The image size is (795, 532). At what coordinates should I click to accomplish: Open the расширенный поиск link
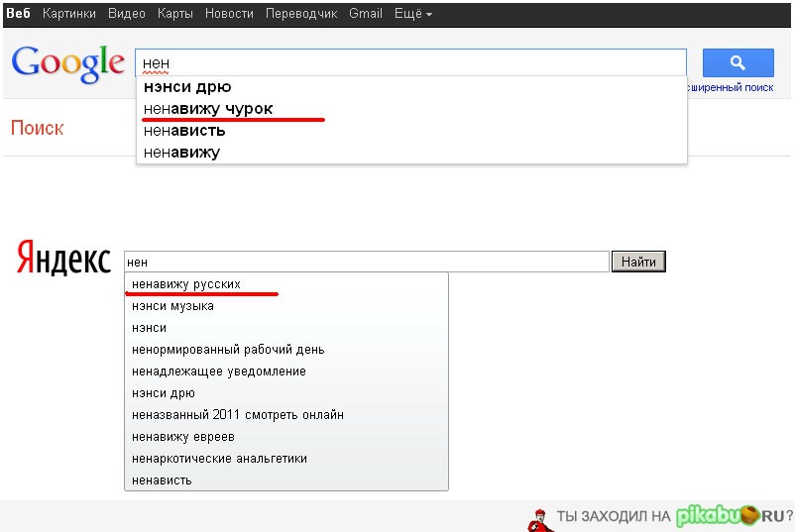[x=731, y=87]
